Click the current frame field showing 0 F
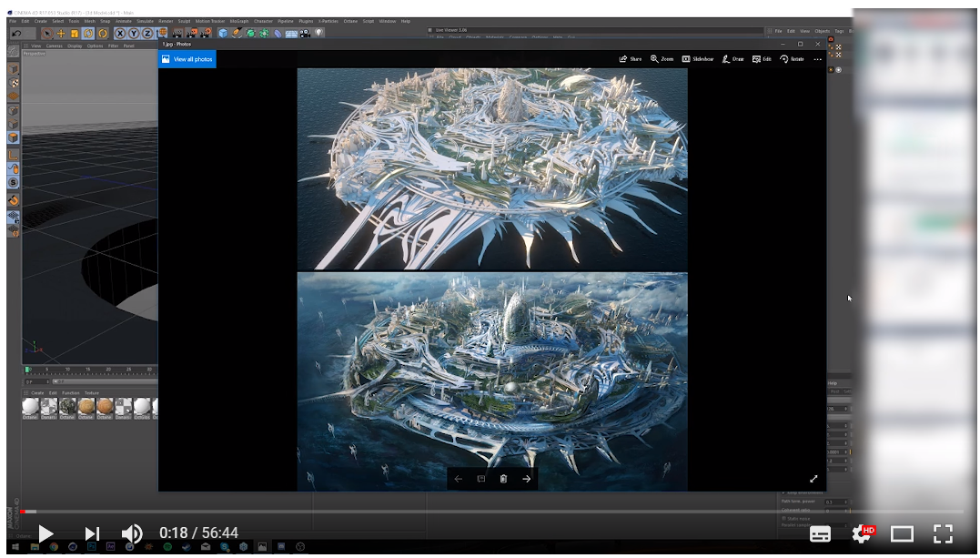980x558 pixels. [37, 381]
